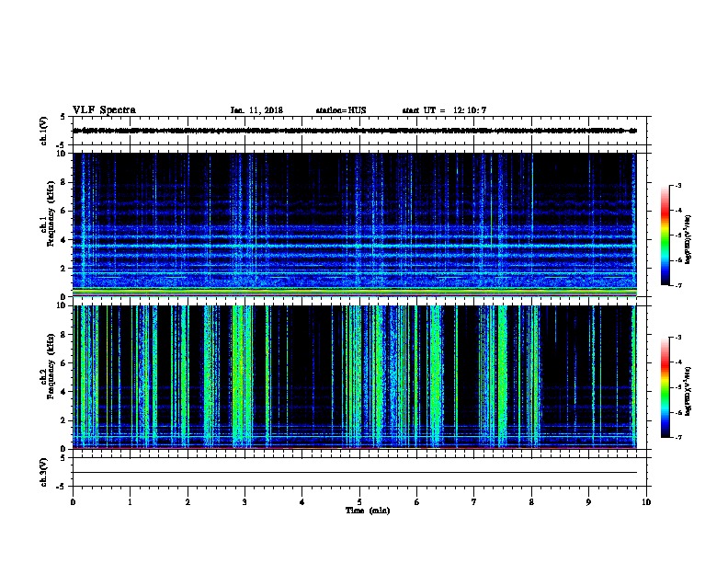Select the date text "Jan. 11, 2018"
The width and height of the screenshot is (728, 563).
pos(256,110)
